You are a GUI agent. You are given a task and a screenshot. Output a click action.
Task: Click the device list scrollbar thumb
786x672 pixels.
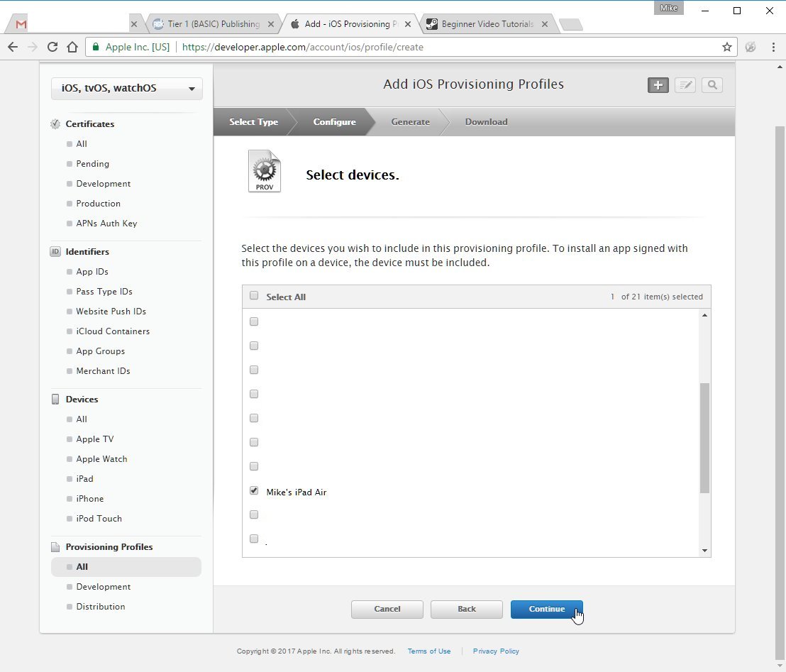[705, 439]
